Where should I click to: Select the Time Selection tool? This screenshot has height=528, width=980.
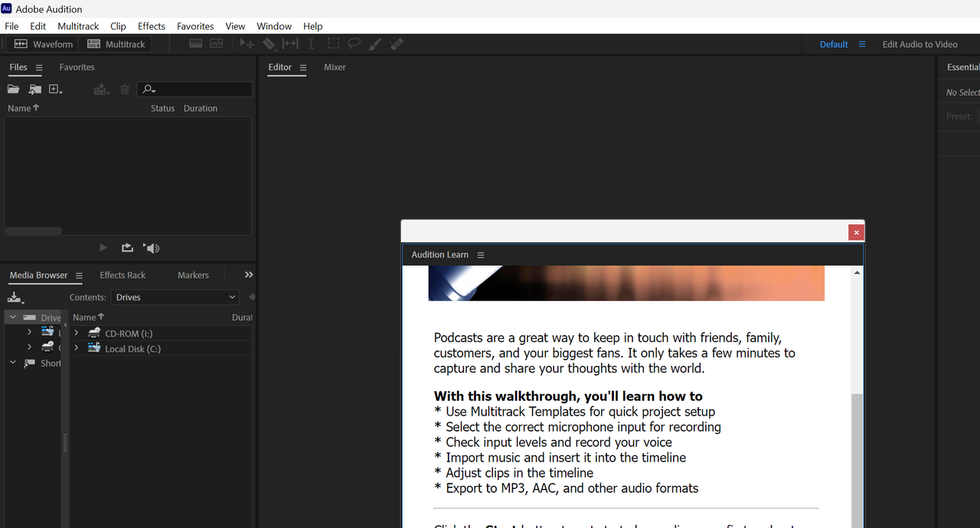(311, 44)
